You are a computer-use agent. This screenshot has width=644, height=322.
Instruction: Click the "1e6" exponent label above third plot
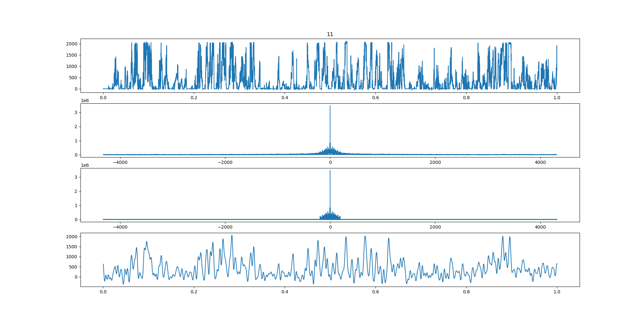[85, 166]
